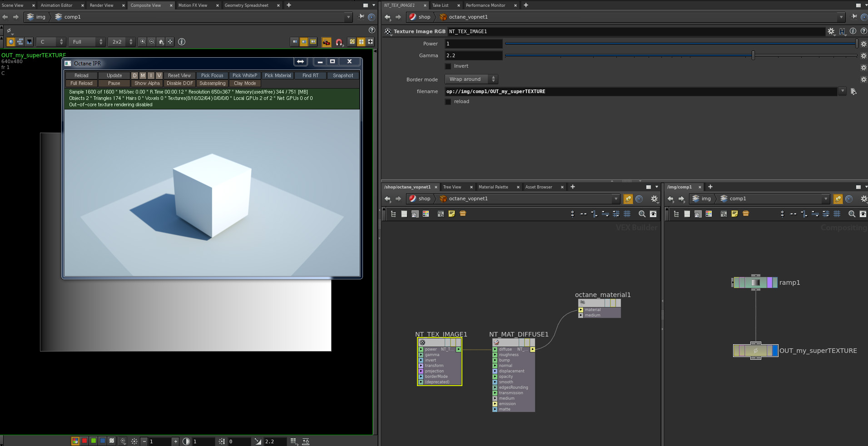Open the filename file chooser icon
Image resolution: width=868 pixels, height=446 pixels.
(853, 91)
